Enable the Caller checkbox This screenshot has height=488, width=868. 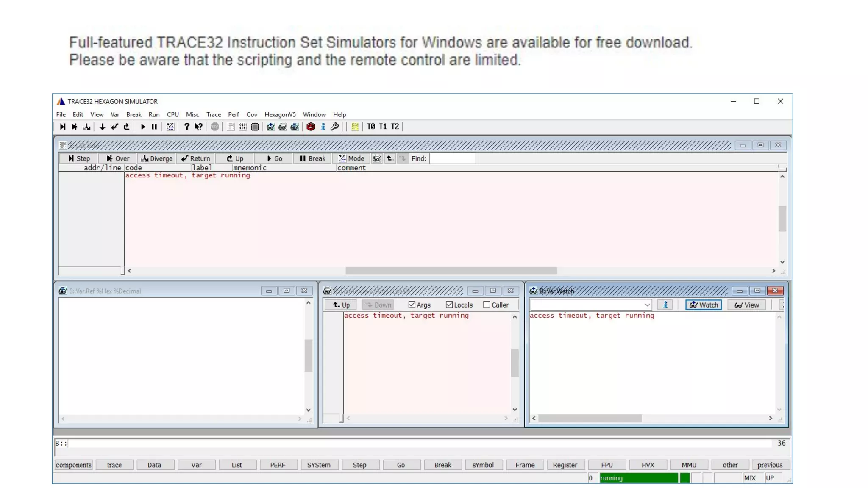coord(487,305)
